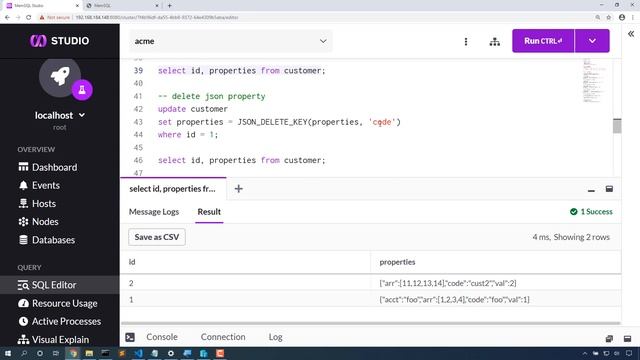Open the browser profile icon

[x=622, y=18]
